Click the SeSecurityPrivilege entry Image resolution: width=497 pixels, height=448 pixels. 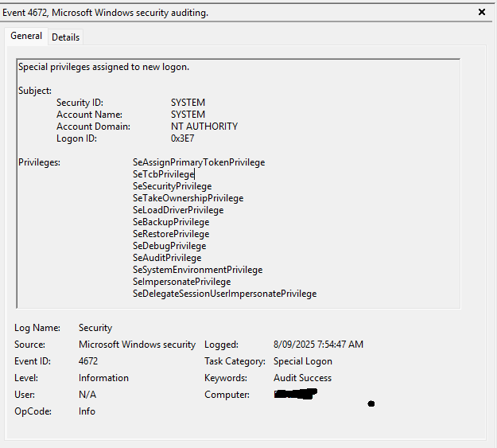[x=172, y=186]
